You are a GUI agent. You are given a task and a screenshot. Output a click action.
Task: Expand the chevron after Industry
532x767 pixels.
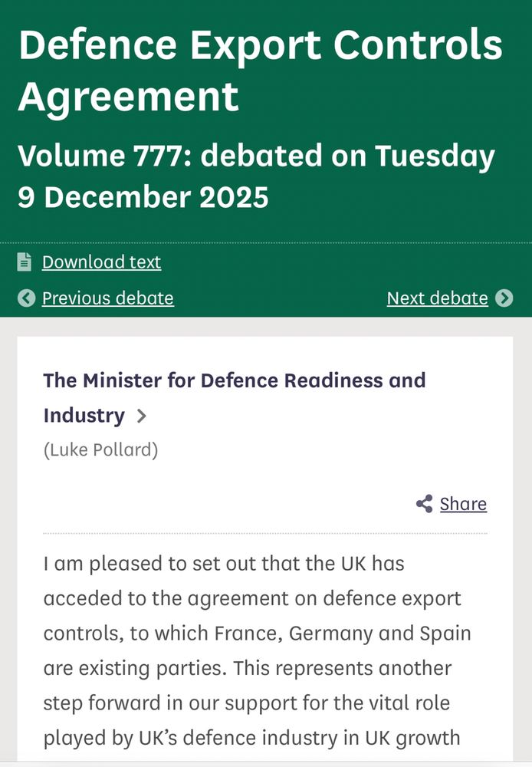141,416
